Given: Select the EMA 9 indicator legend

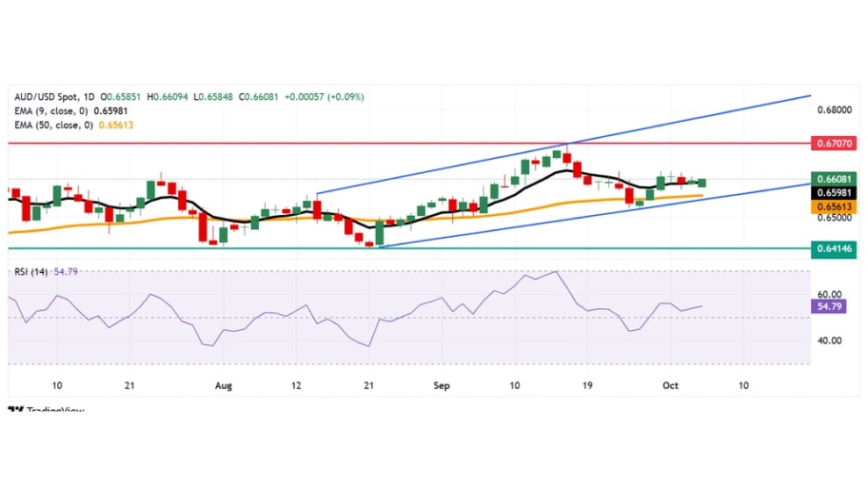Looking at the screenshot, I should click(54, 111).
